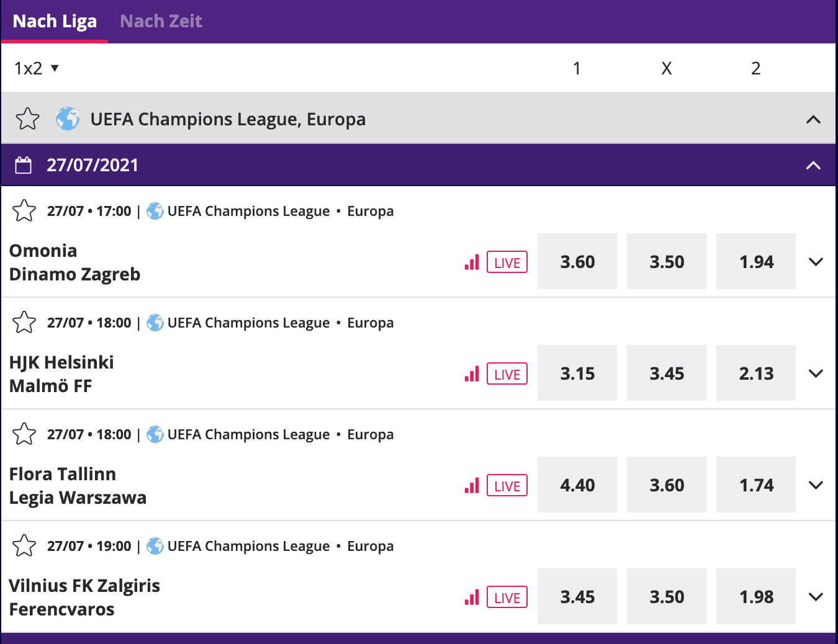Image resolution: width=838 pixels, height=644 pixels.
Task: Toggle favorite star for HJK Helsinki match
Action: [24, 322]
